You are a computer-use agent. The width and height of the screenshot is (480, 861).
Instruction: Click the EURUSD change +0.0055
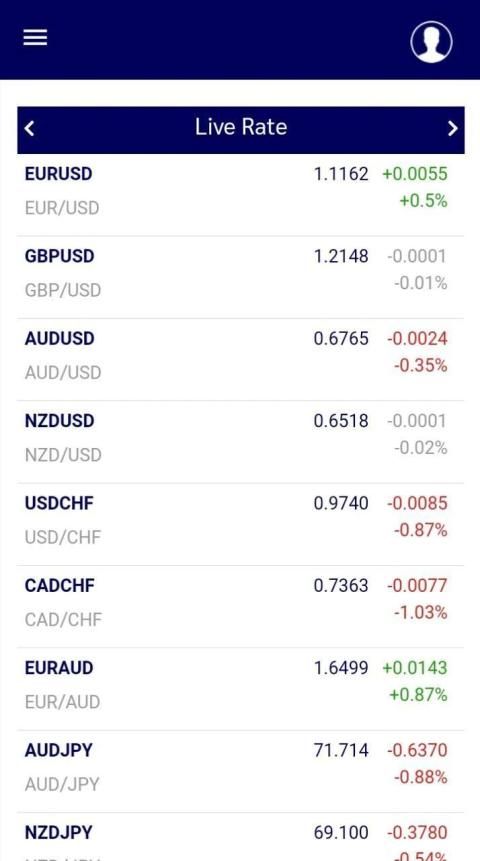[x=415, y=174]
